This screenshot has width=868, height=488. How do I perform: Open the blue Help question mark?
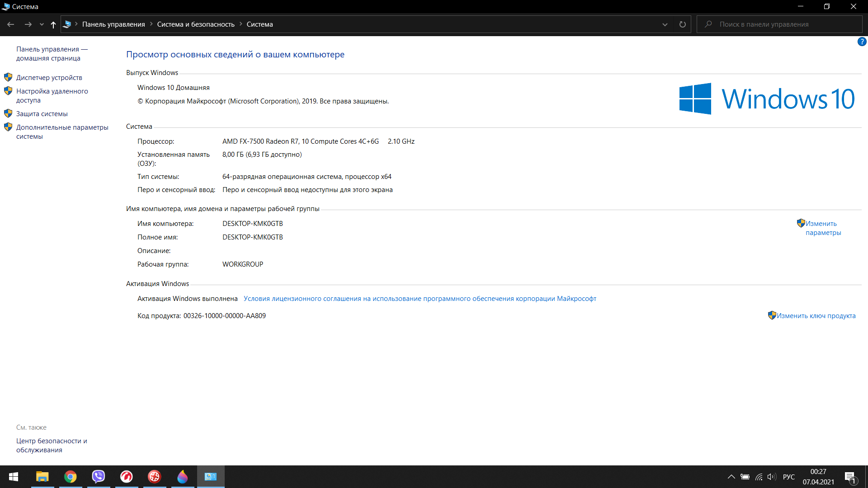[862, 42]
